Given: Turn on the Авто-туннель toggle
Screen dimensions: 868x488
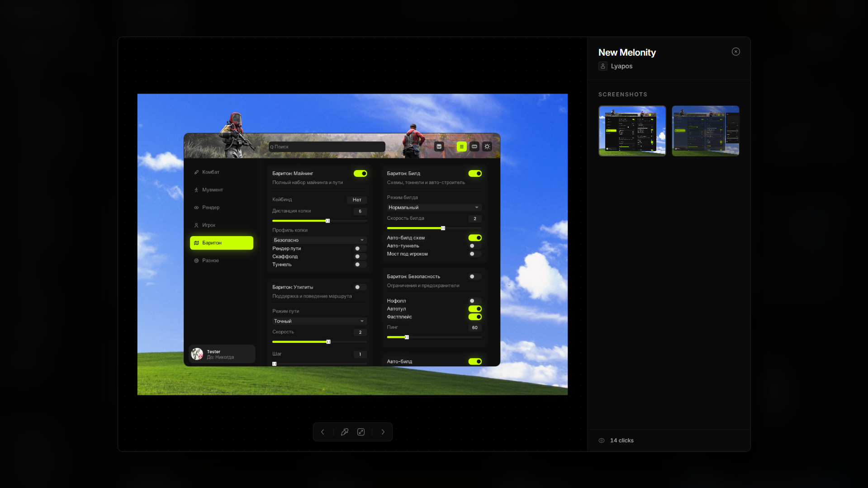Looking at the screenshot, I should pos(474,246).
